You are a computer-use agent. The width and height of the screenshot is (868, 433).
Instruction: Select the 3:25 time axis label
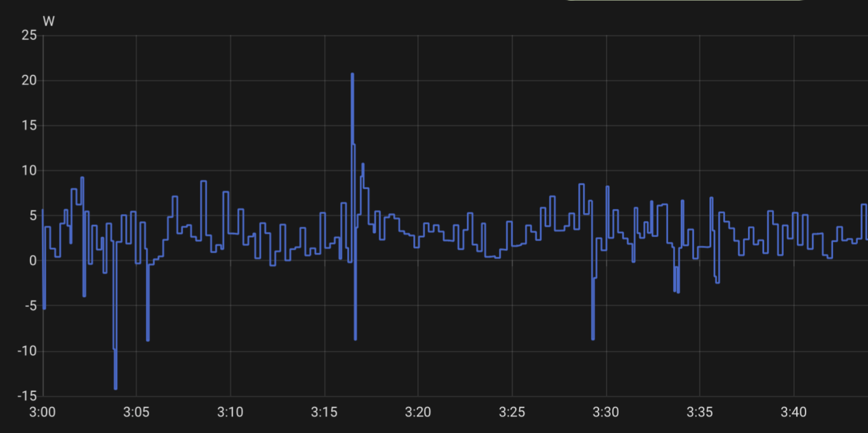point(512,412)
